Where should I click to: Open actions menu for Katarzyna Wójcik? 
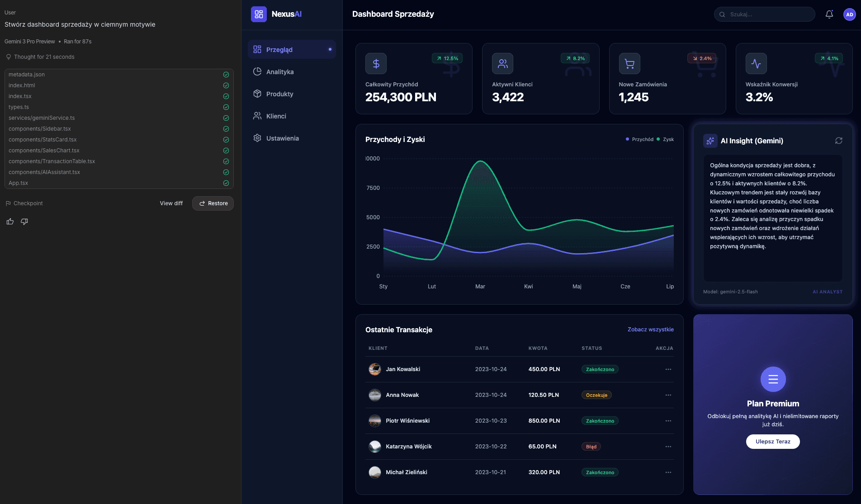668,447
